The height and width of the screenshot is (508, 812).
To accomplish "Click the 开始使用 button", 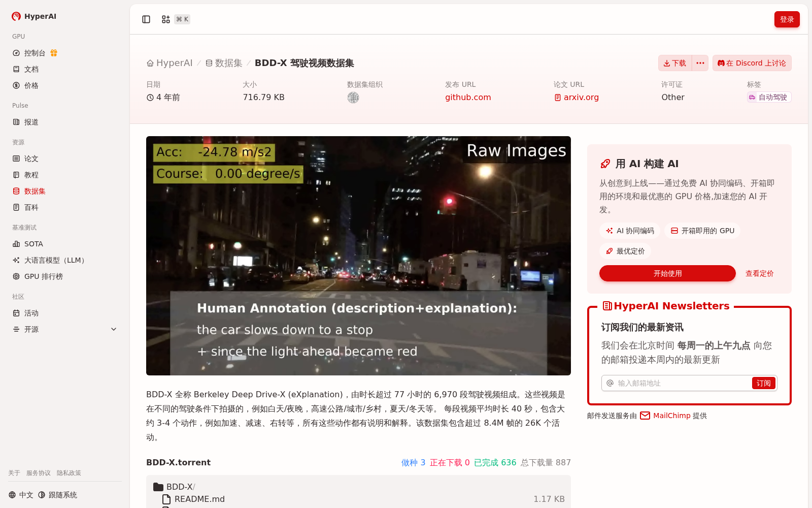I will pos(667,273).
